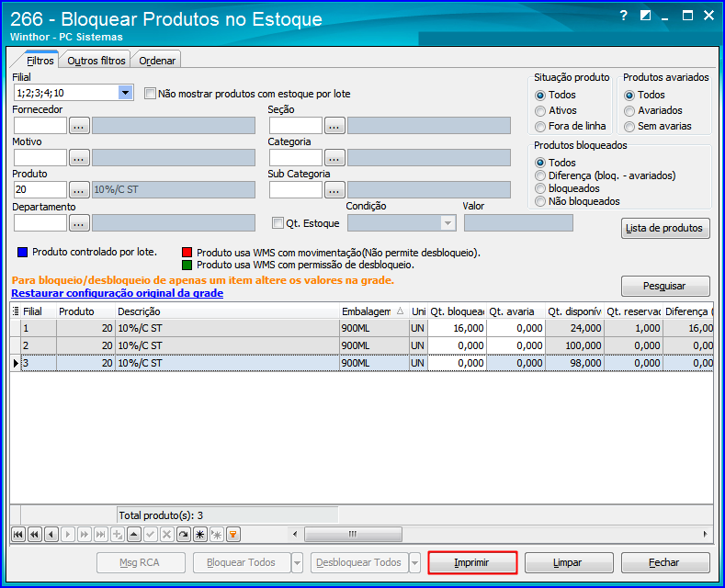Select Todos under Produtos bloqueados

(x=540, y=163)
